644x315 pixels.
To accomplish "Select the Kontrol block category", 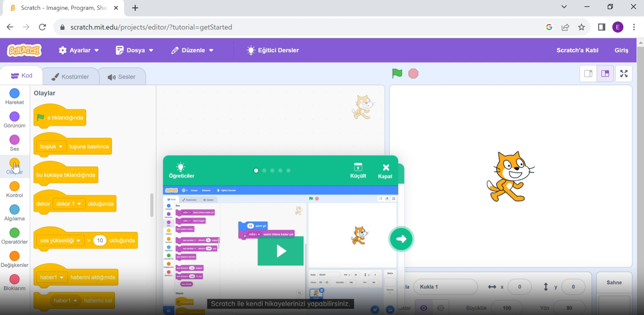I will pyautogui.click(x=15, y=190).
